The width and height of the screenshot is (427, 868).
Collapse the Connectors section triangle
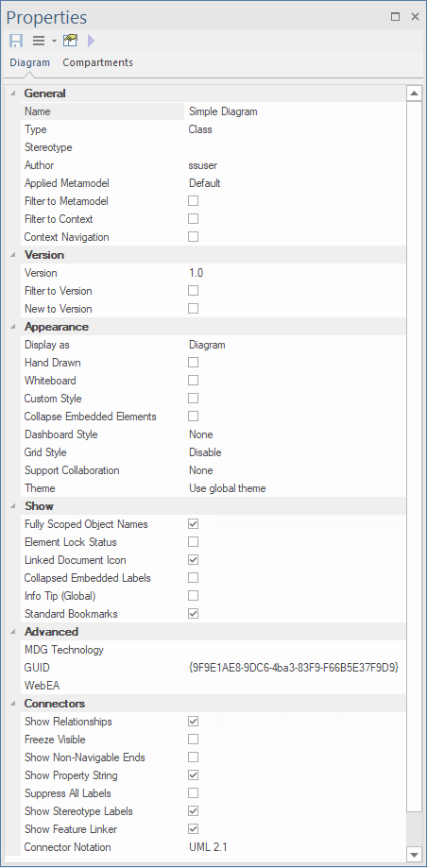(x=12, y=704)
